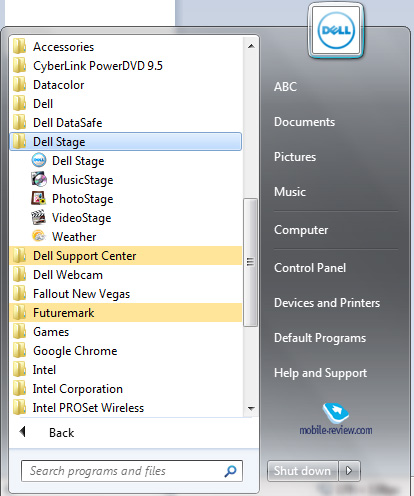Open MusicStage program icon
This screenshot has height=496, width=414.
coord(39,179)
